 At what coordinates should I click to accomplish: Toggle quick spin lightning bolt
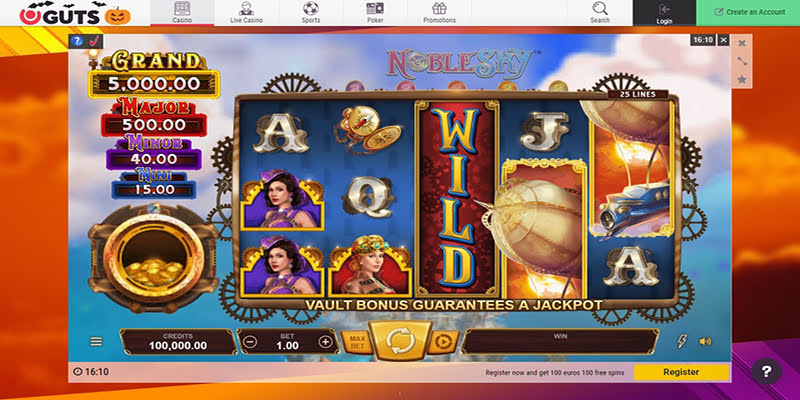(x=682, y=341)
